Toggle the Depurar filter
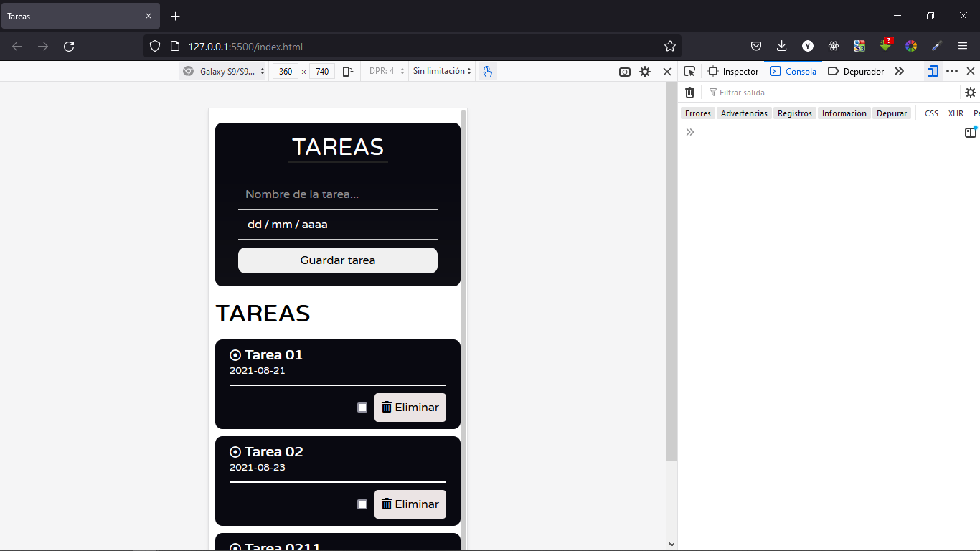This screenshot has height=551, width=980. tap(892, 113)
